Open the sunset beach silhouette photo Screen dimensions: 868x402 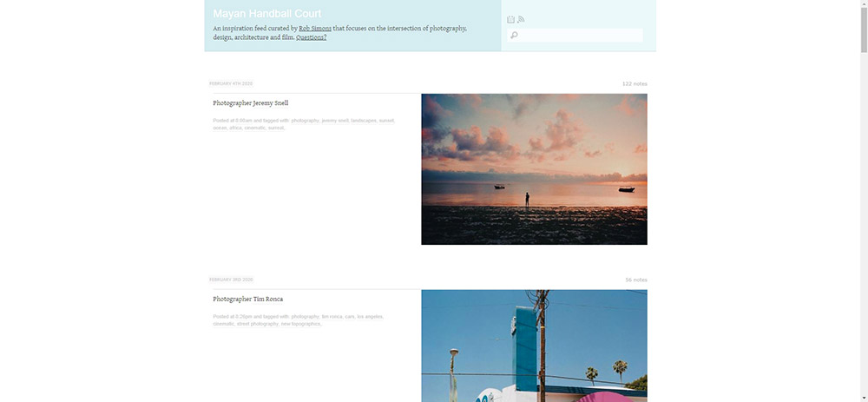[x=534, y=169]
